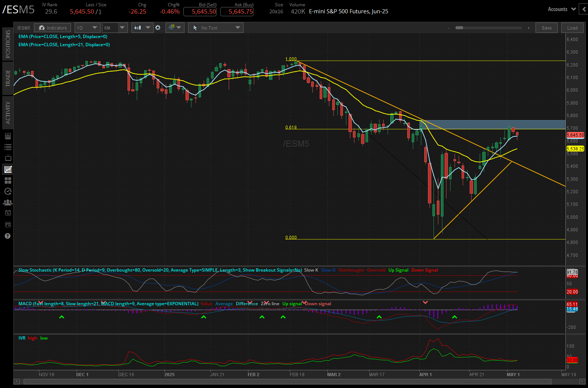Click the Bid (Sell) price 5,645.50 box
The width and height of the screenshot is (588, 388).
coord(200,11)
